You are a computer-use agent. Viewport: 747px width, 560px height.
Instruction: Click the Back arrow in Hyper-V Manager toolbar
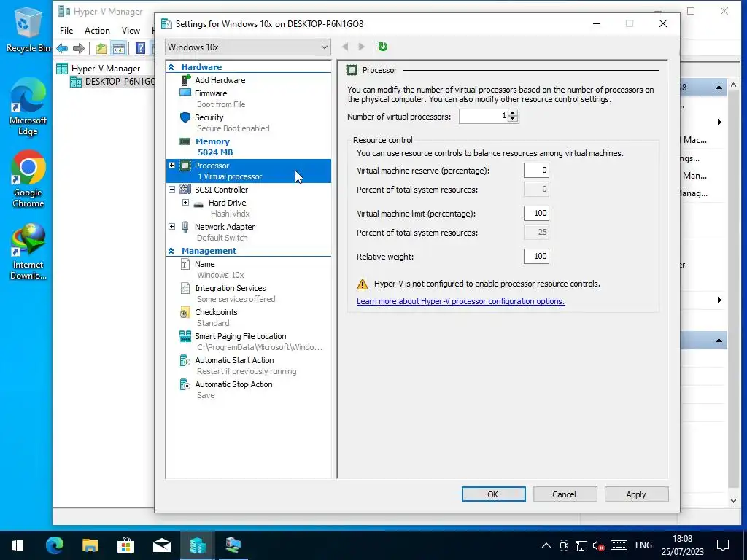tap(62, 48)
